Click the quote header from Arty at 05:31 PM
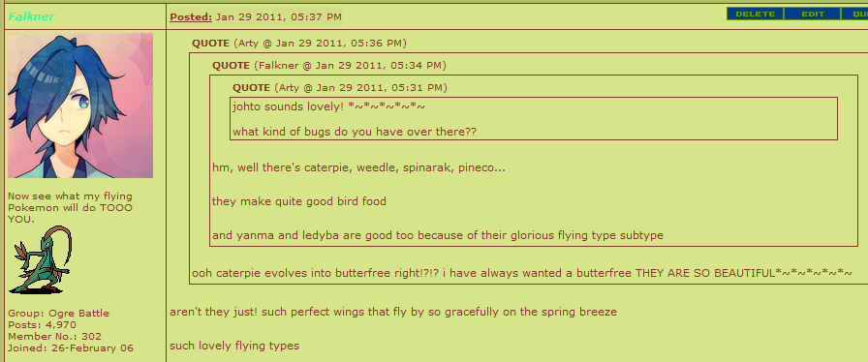The image size is (868, 362). pyautogui.click(x=340, y=88)
